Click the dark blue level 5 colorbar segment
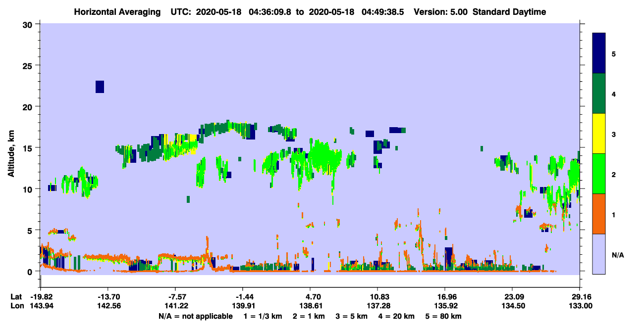The image size is (644, 330). (599, 53)
